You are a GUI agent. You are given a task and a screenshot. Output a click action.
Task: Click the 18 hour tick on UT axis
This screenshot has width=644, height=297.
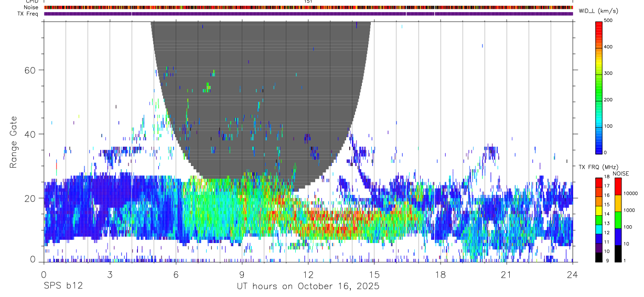click(441, 274)
